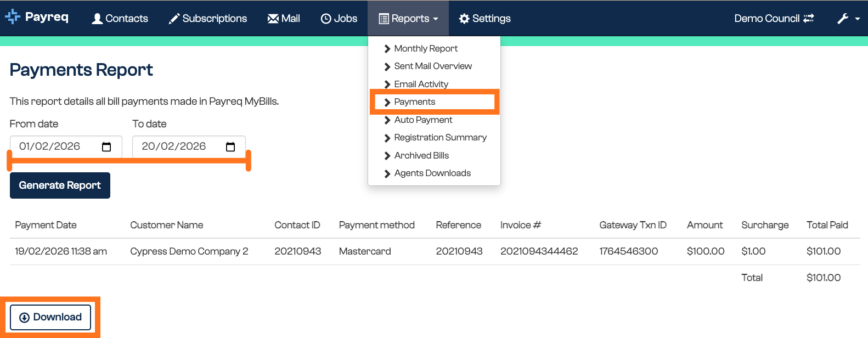Click the Payreq logo icon

coord(12,17)
